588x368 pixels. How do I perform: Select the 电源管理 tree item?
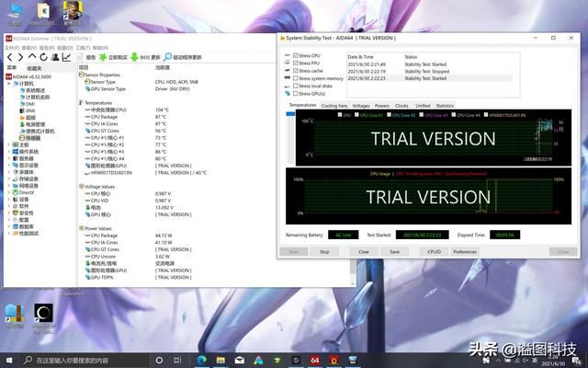coord(35,124)
